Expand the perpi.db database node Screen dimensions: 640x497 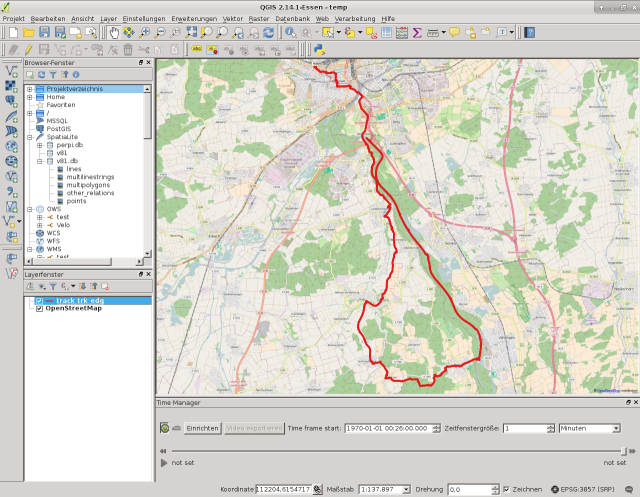[x=40, y=145]
